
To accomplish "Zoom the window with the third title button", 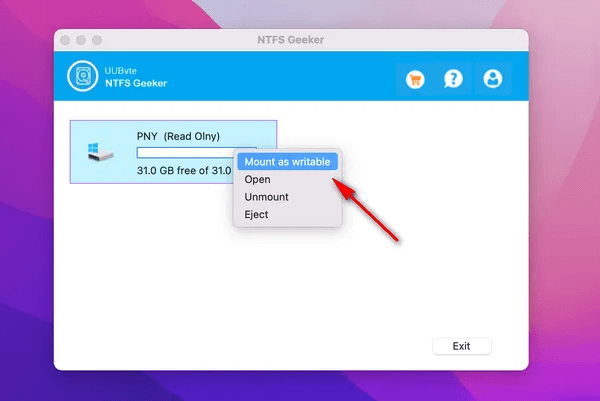I will [97, 40].
